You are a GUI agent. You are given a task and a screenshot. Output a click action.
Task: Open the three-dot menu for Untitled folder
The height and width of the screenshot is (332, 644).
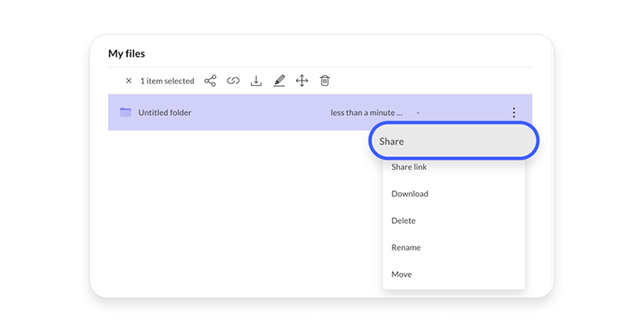[x=513, y=112]
